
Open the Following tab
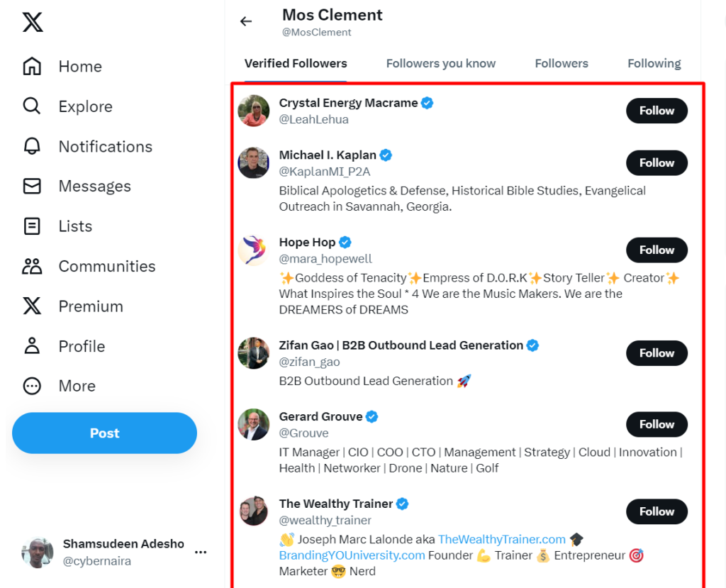coord(654,63)
